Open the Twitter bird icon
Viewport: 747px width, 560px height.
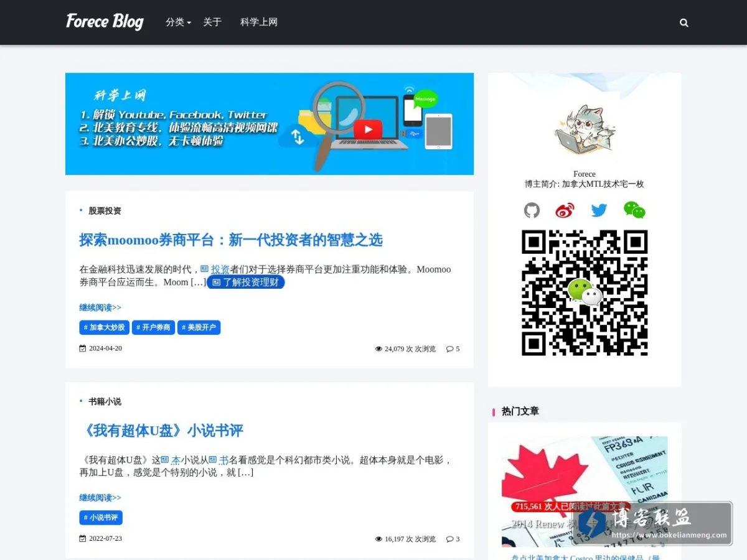click(599, 210)
